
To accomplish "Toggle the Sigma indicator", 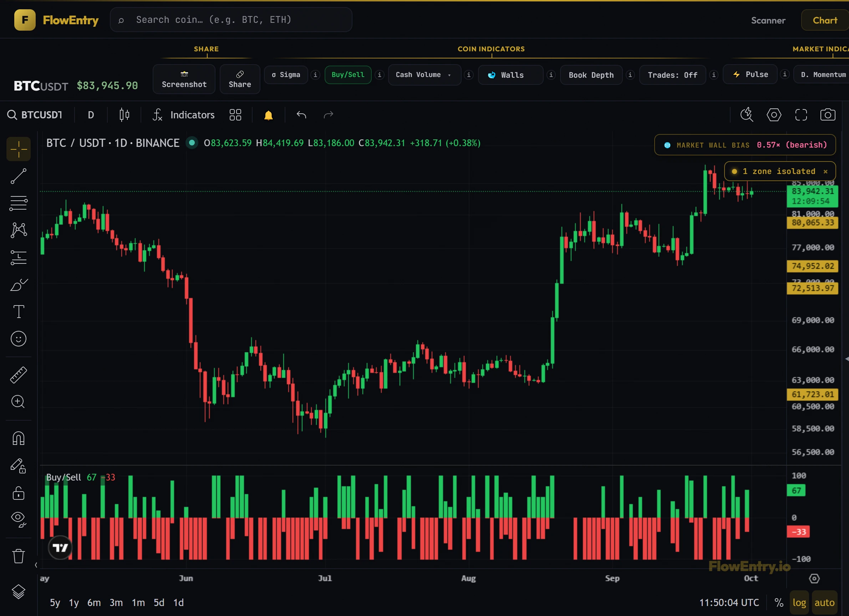I will [x=286, y=75].
